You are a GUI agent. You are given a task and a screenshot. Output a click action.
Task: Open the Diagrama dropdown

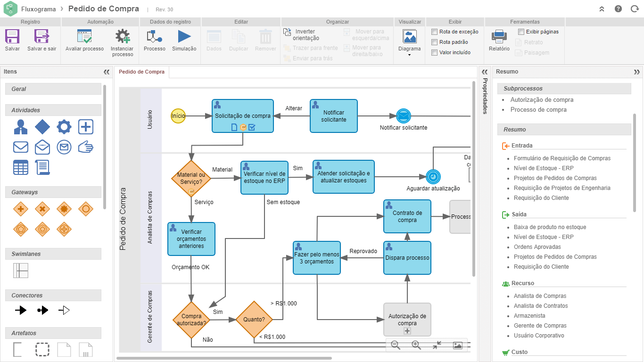click(x=409, y=42)
